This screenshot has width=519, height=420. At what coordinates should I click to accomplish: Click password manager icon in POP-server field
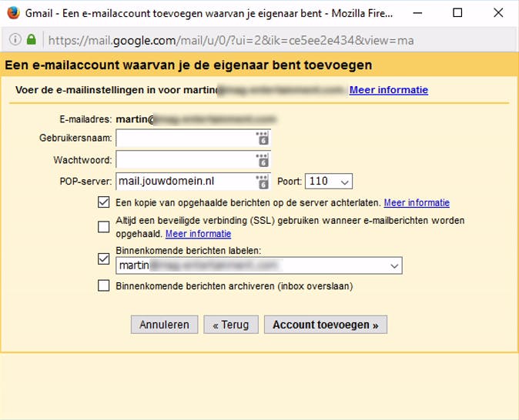tap(262, 182)
